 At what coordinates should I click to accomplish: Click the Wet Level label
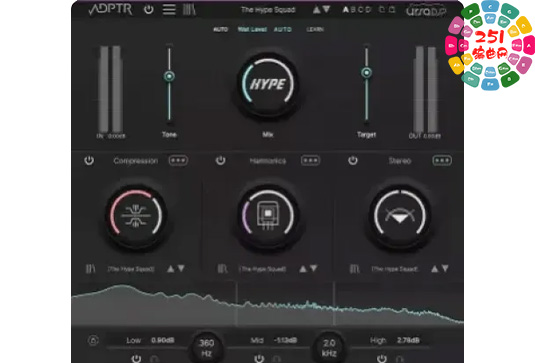[x=252, y=29]
